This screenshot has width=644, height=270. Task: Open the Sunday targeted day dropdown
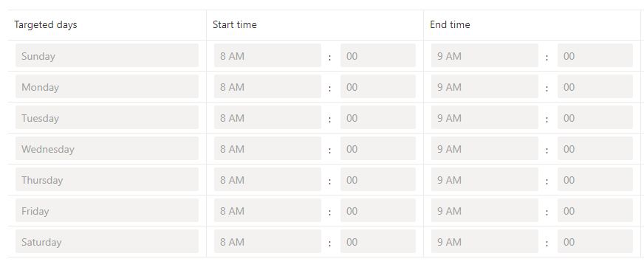107,55
